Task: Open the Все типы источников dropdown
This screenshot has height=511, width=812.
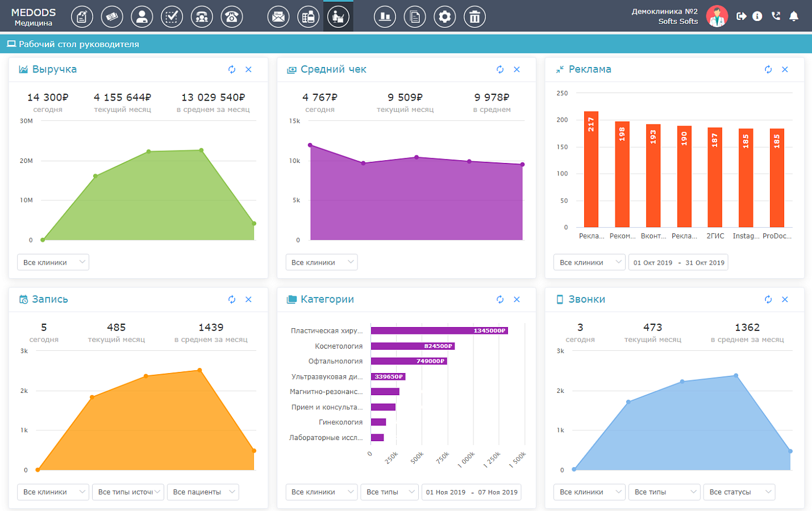Action: [x=128, y=492]
